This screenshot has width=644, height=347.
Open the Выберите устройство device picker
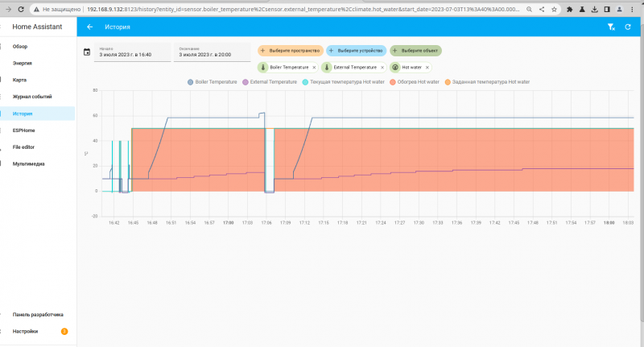[x=356, y=50]
